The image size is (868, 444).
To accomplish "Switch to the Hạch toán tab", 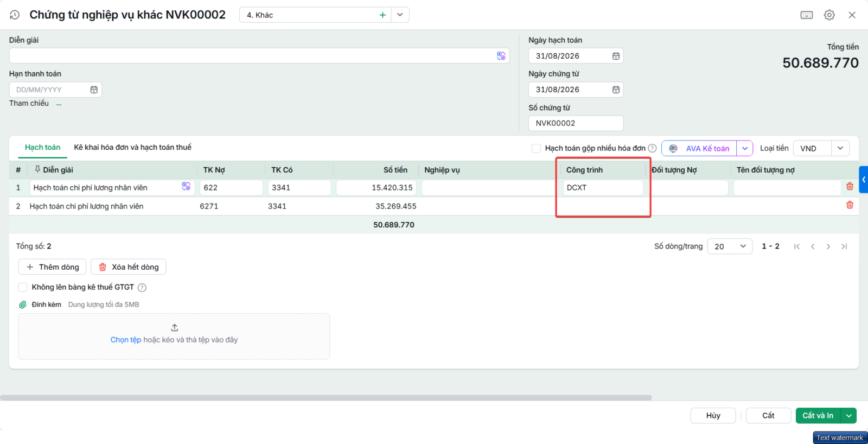I will (x=42, y=148).
